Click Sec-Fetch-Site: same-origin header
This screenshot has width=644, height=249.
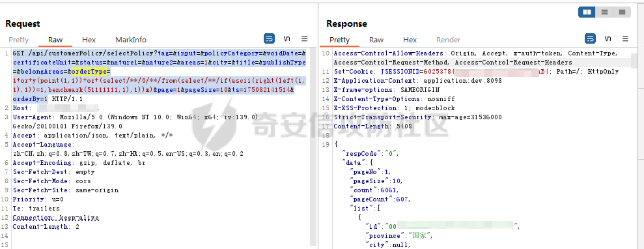pos(66,190)
